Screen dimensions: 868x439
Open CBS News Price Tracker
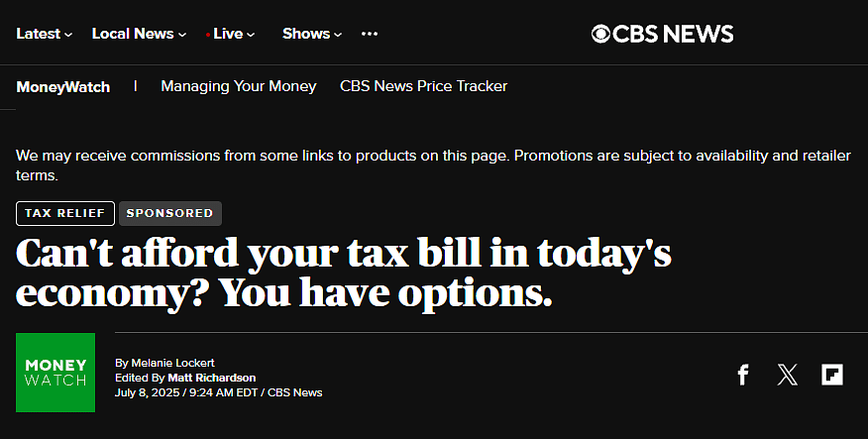tap(423, 86)
